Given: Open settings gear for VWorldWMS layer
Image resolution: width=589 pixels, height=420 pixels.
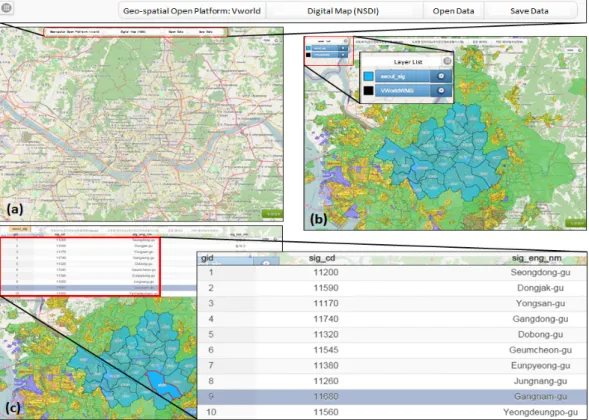Looking at the screenshot, I should (441, 91).
